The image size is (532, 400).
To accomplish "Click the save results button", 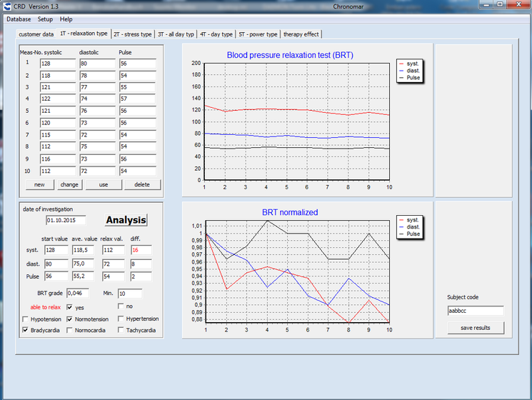I will tap(476, 328).
